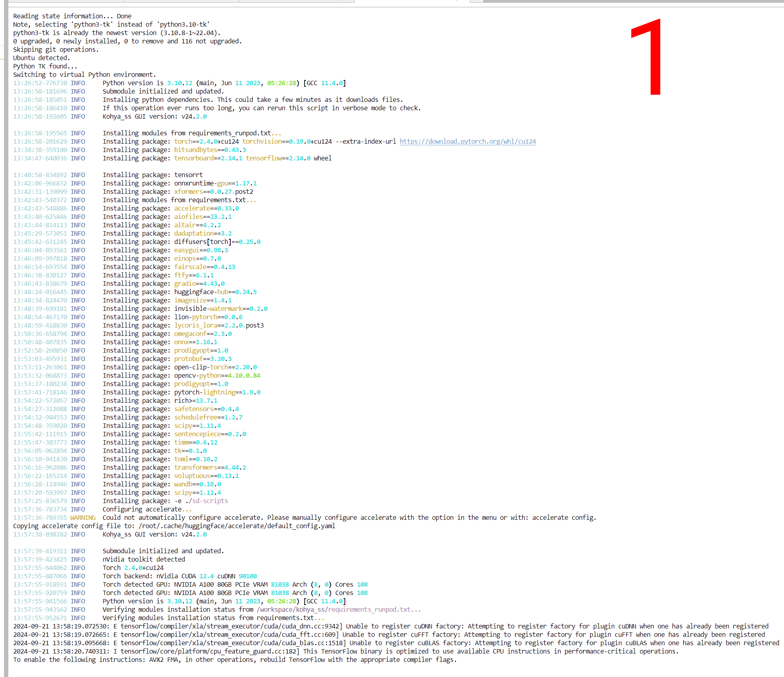Click the bitsandbytes==0.43.3 package text

[210, 150]
